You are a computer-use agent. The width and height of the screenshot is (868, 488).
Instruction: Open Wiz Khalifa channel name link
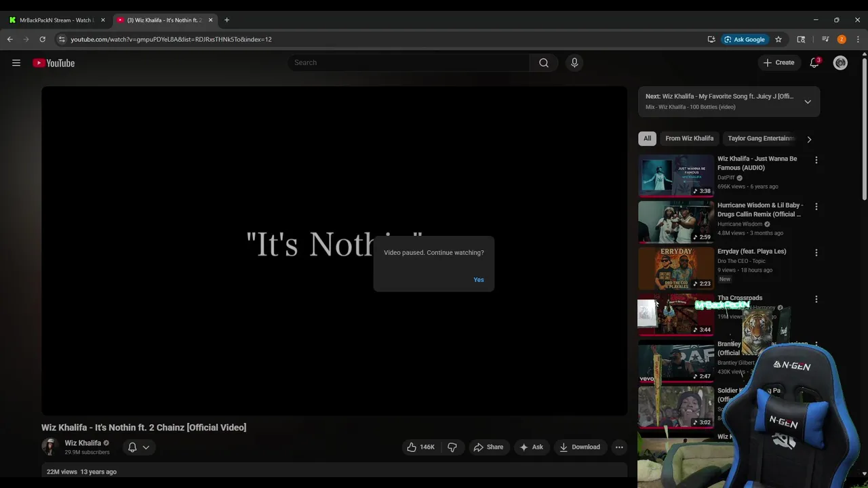[83, 443]
